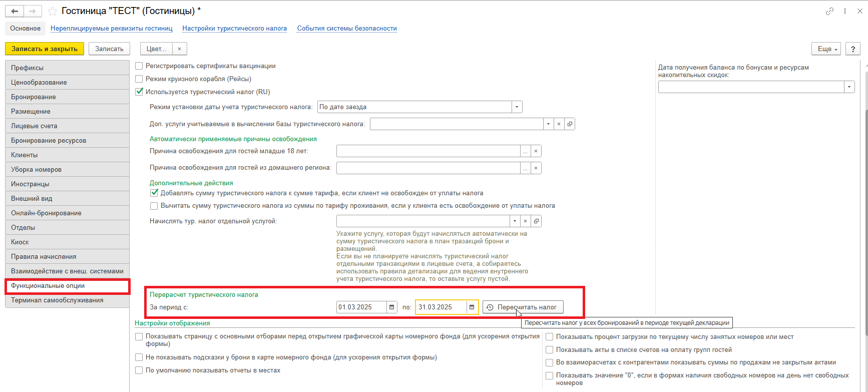The image size is (868, 392).
Task: Enable showing filter page before room map
Action: (x=139, y=336)
